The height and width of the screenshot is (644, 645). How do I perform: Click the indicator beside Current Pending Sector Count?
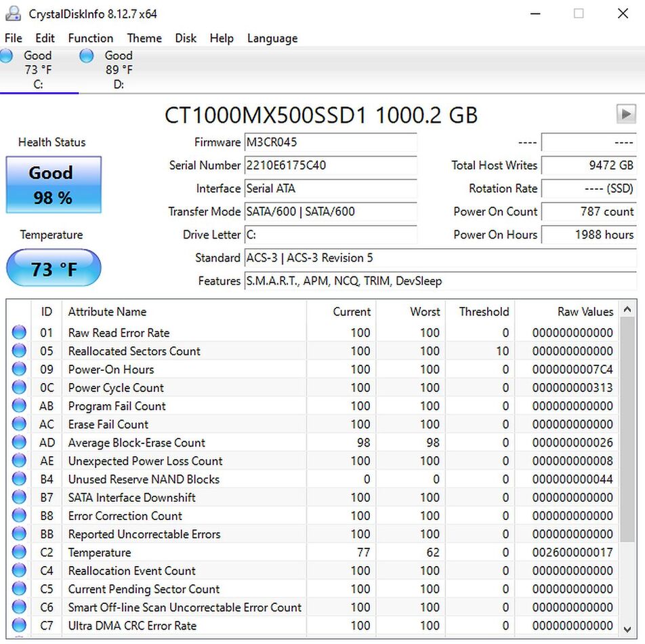point(19,589)
